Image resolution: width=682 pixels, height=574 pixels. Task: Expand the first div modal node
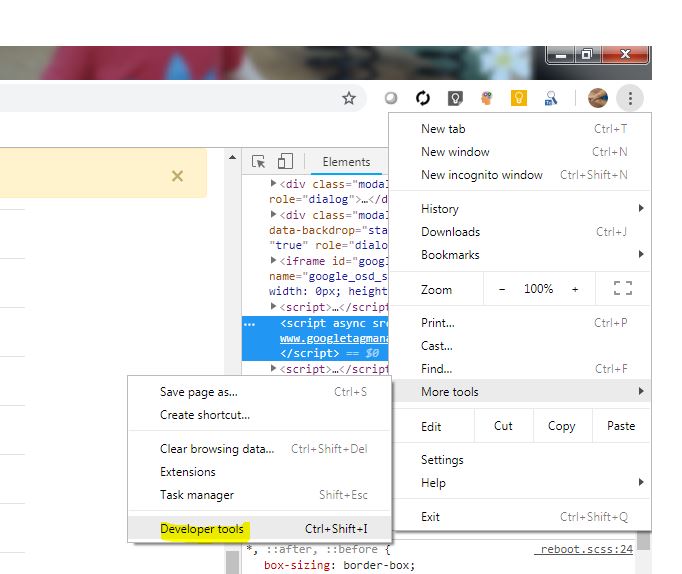point(273,183)
